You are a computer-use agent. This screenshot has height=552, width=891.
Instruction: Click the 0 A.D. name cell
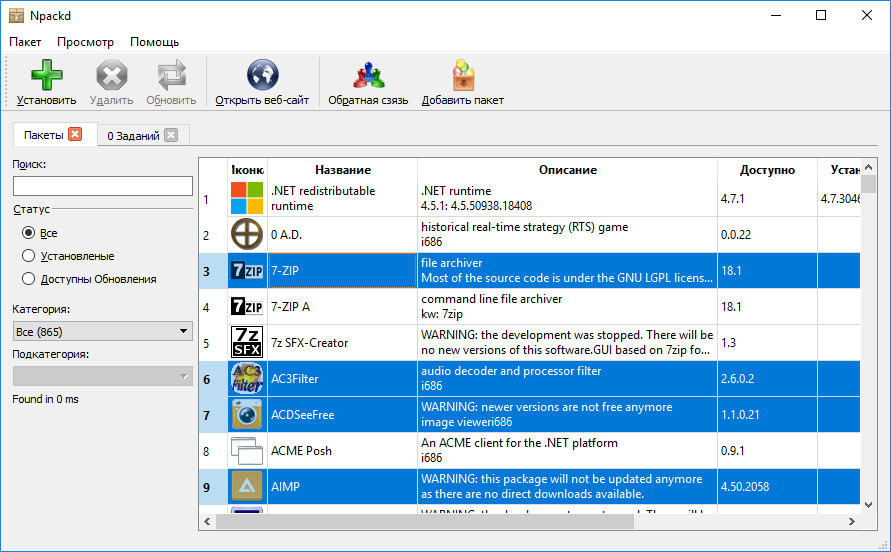point(342,234)
